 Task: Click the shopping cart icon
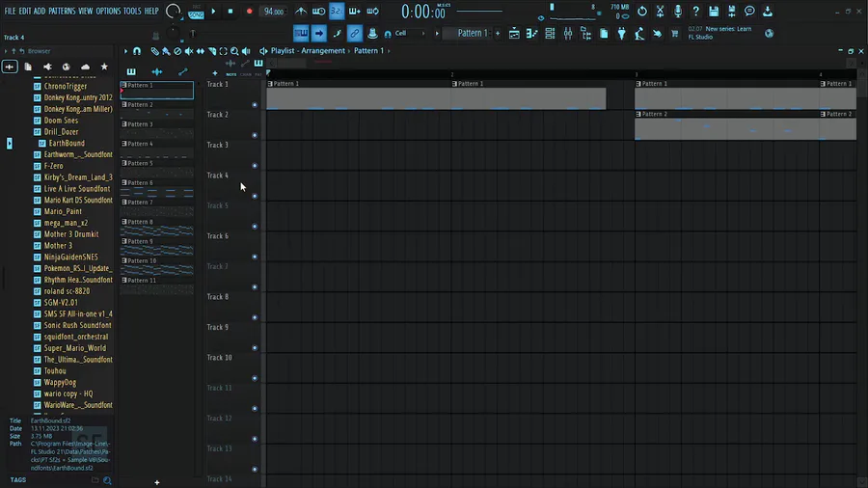point(675,34)
